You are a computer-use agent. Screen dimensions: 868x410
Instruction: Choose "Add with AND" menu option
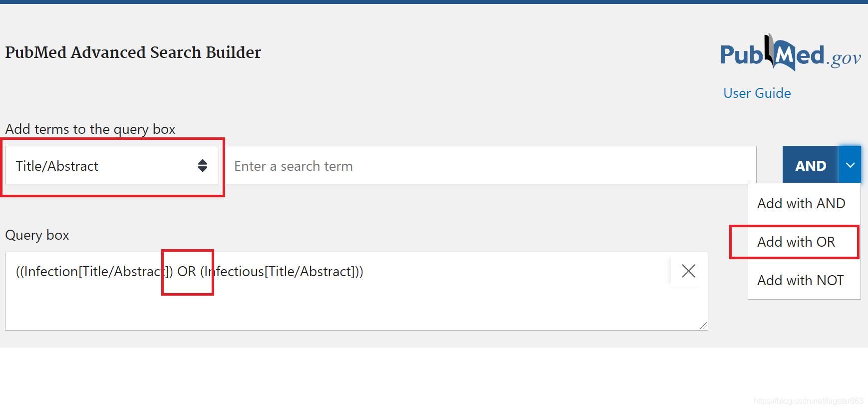[x=801, y=203]
